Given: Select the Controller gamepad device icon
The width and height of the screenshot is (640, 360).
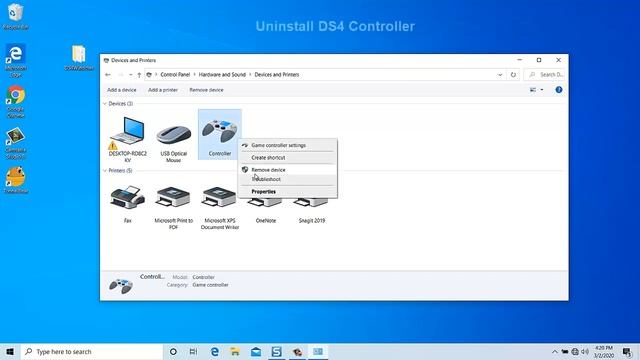Looking at the screenshot, I should pyautogui.click(x=220, y=131).
